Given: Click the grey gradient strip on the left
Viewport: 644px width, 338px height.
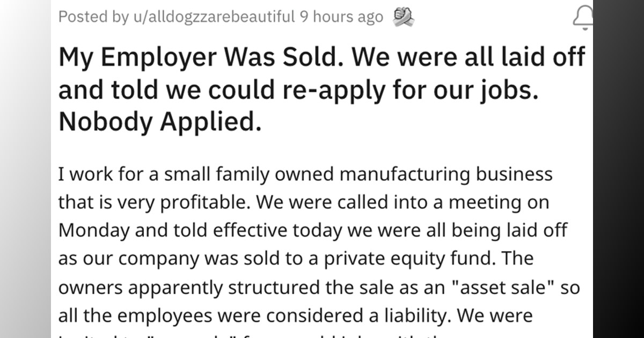Looking at the screenshot, I should click(25, 169).
